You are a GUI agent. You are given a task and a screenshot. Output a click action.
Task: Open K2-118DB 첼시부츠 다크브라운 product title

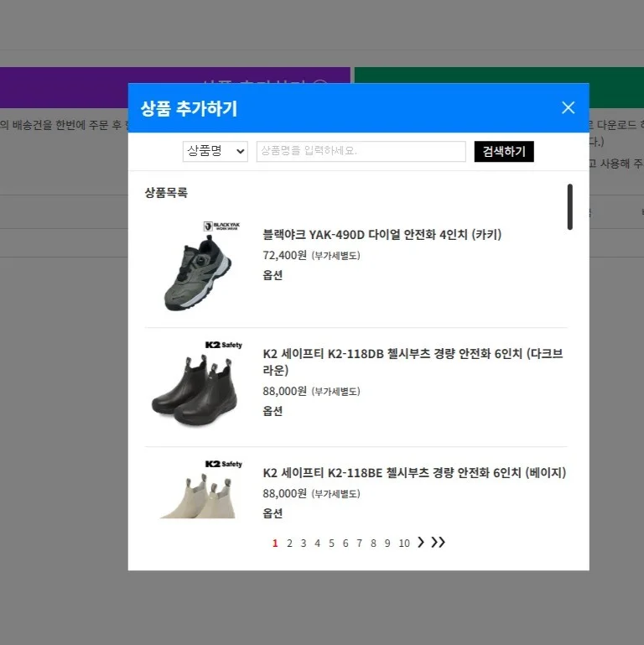[413, 362]
